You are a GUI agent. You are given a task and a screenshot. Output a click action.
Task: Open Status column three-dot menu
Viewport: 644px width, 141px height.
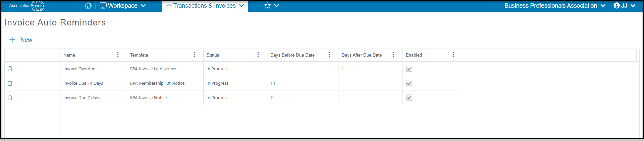click(258, 55)
